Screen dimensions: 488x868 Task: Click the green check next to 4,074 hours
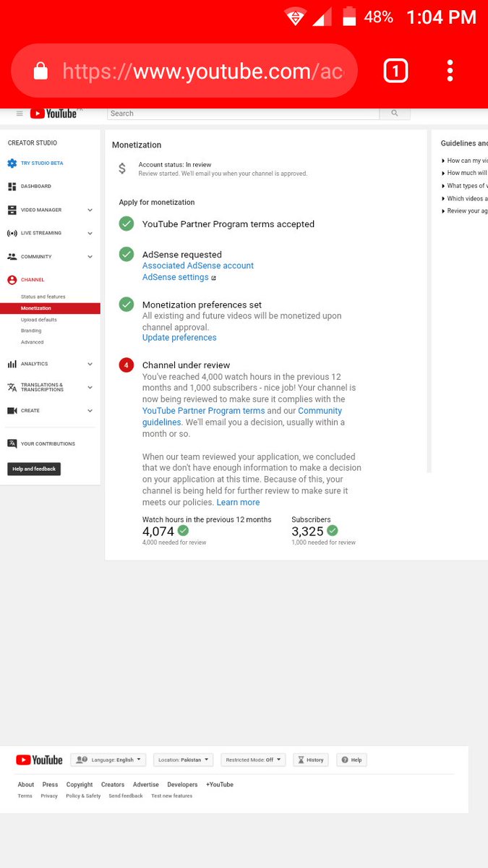click(x=183, y=531)
